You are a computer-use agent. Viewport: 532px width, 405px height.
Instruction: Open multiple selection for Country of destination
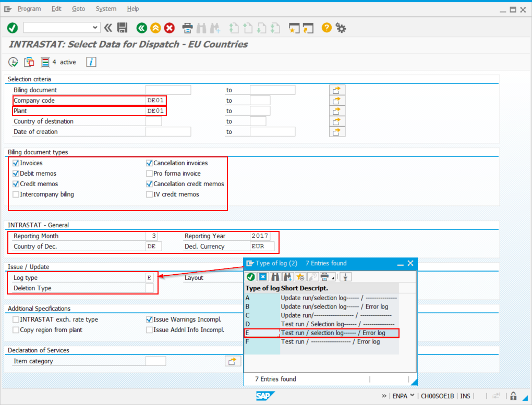point(337,121)
